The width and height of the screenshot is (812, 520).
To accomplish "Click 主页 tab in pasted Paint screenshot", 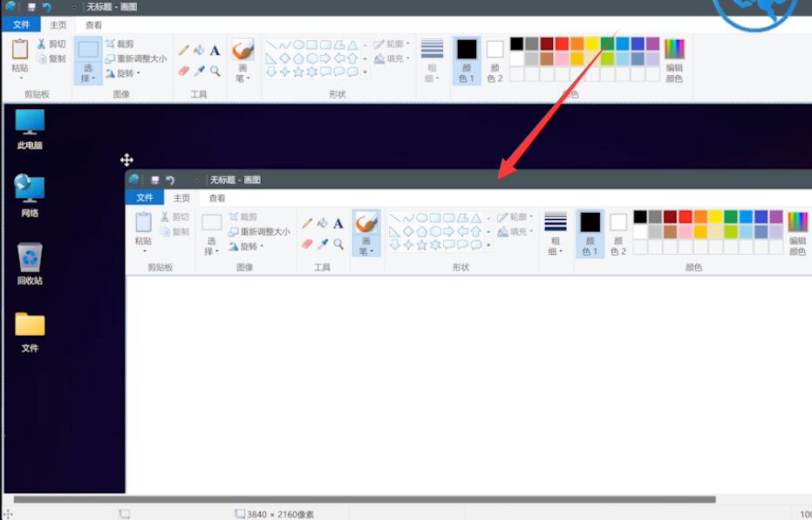I will click(x=181, y=198).
